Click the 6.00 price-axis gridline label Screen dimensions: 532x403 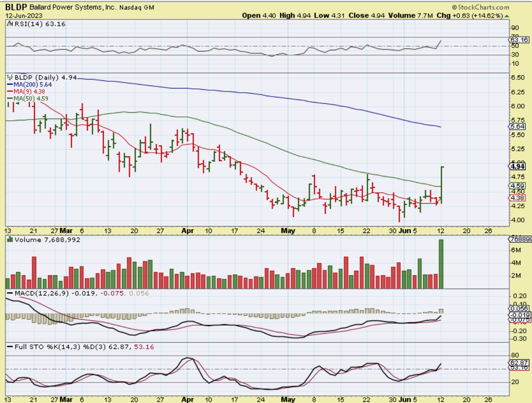click(518, 107)
